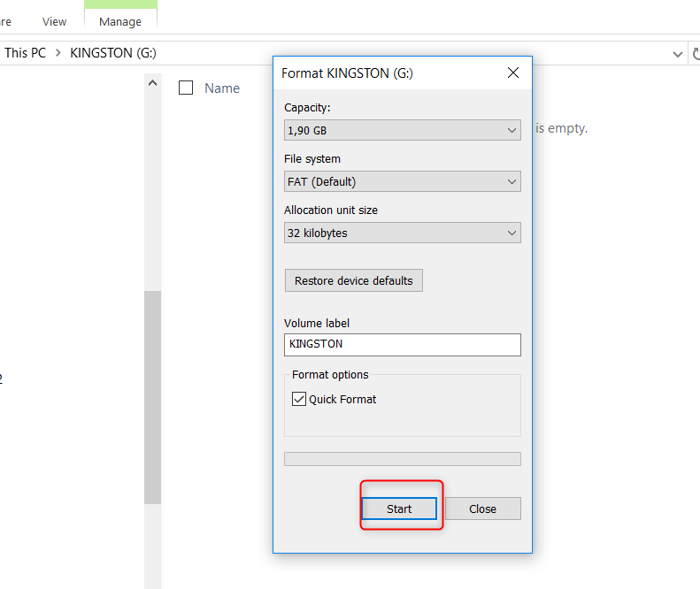Close the Format dialog with the X icon
700x589 pixels.
tap(512, 73)
